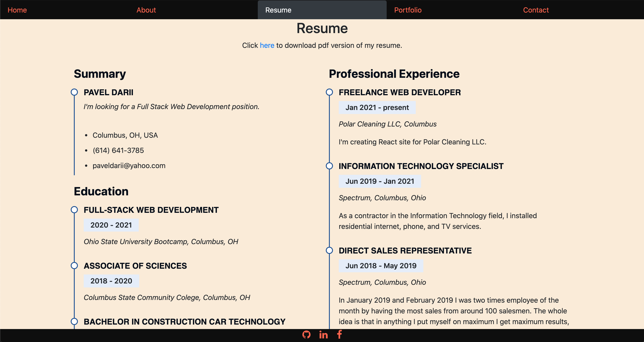Open the GitHub profile icon in footer

pyautogui.click(x=306, y=334)
